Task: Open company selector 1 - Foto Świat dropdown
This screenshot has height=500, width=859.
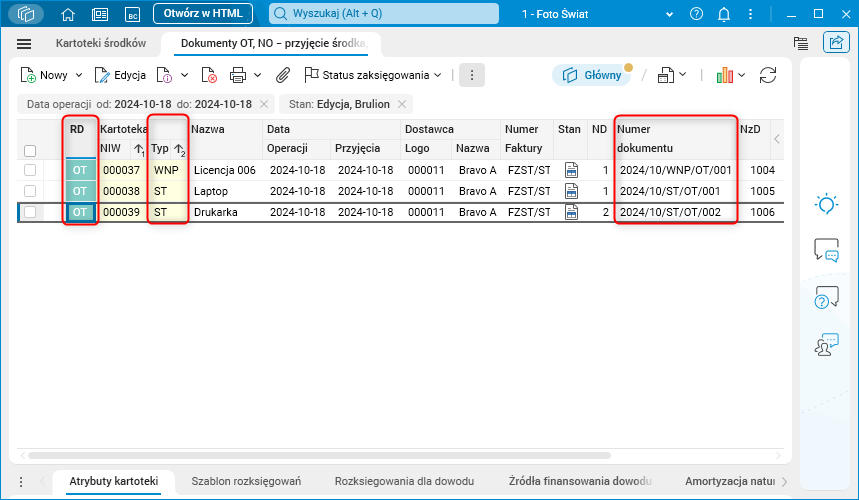Action: coord(669,15)
